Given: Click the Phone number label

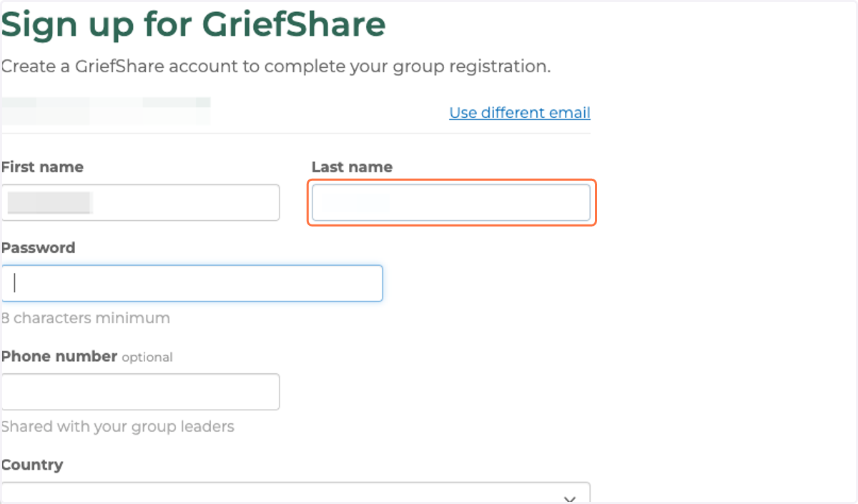Looking at the screenshot, I should (59, 356).
